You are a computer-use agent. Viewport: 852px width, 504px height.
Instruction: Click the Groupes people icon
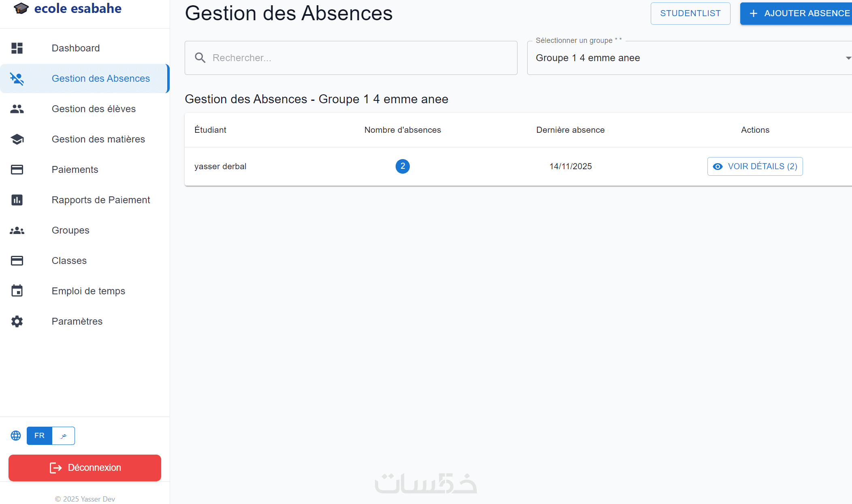coord(17,230)
